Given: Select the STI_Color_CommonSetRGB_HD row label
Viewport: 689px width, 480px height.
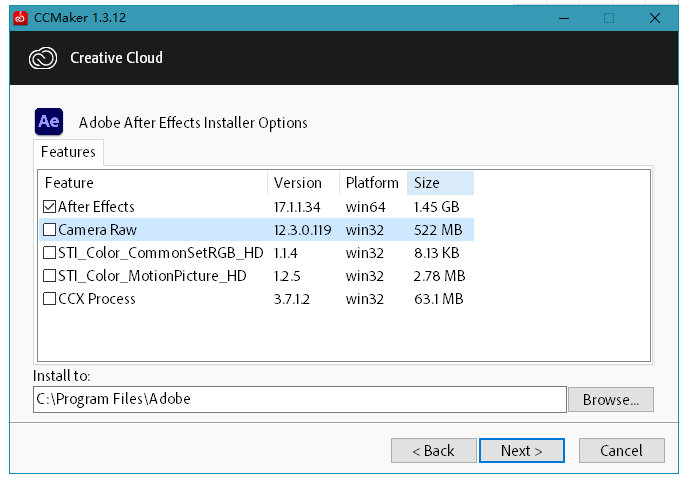Looking at the screenshot, I should 161,253.
